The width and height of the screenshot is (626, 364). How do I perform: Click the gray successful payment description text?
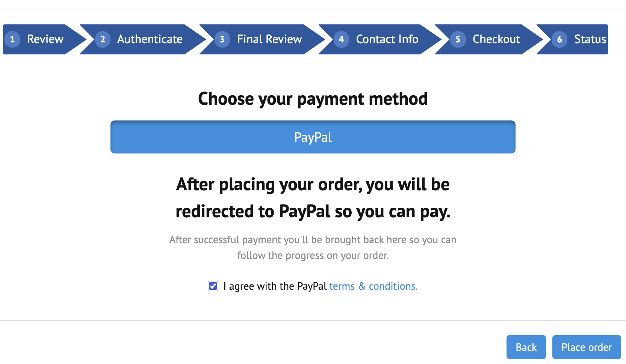tap(313, 248)
